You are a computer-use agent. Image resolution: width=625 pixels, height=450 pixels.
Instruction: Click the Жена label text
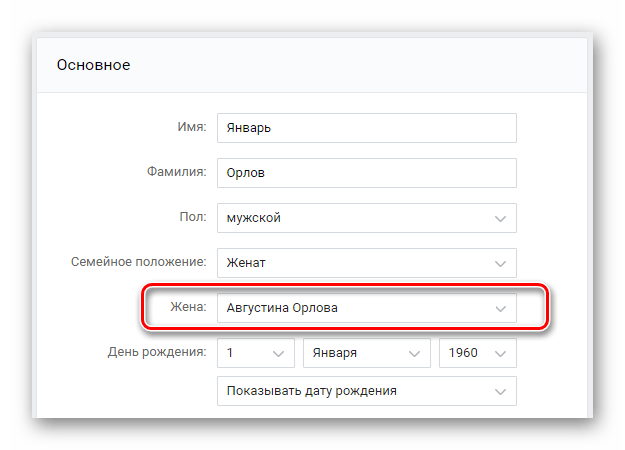tap(189, 307)
